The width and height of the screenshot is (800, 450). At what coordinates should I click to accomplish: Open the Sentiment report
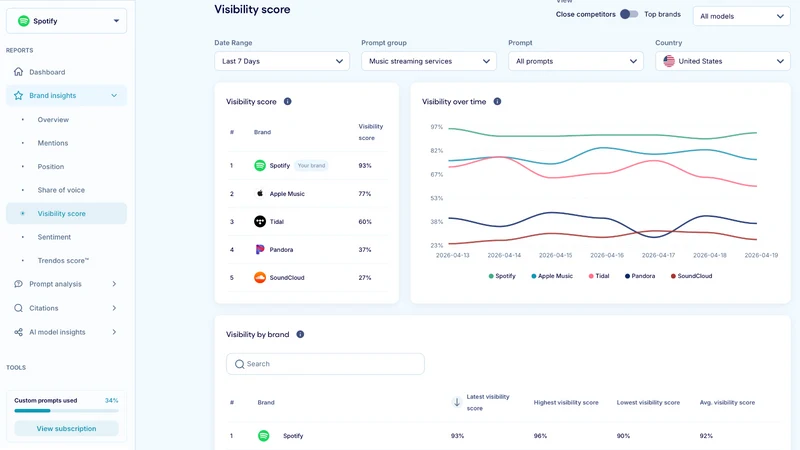tap(54, 237)
